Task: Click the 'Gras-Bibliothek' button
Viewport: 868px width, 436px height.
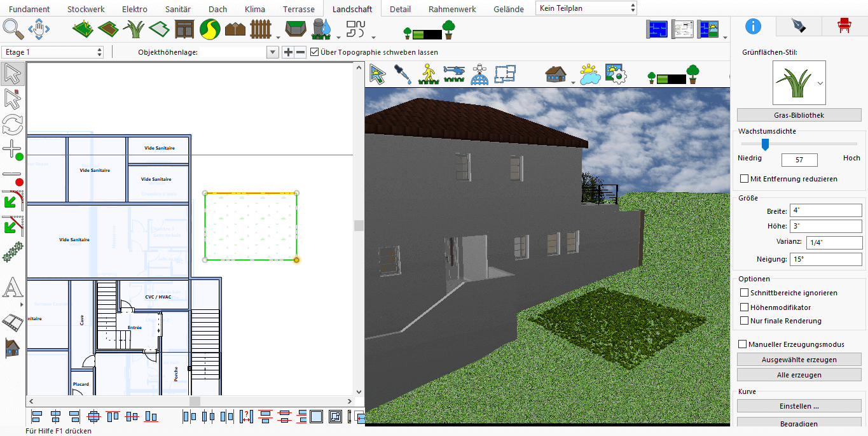Action: coord(799,115)
